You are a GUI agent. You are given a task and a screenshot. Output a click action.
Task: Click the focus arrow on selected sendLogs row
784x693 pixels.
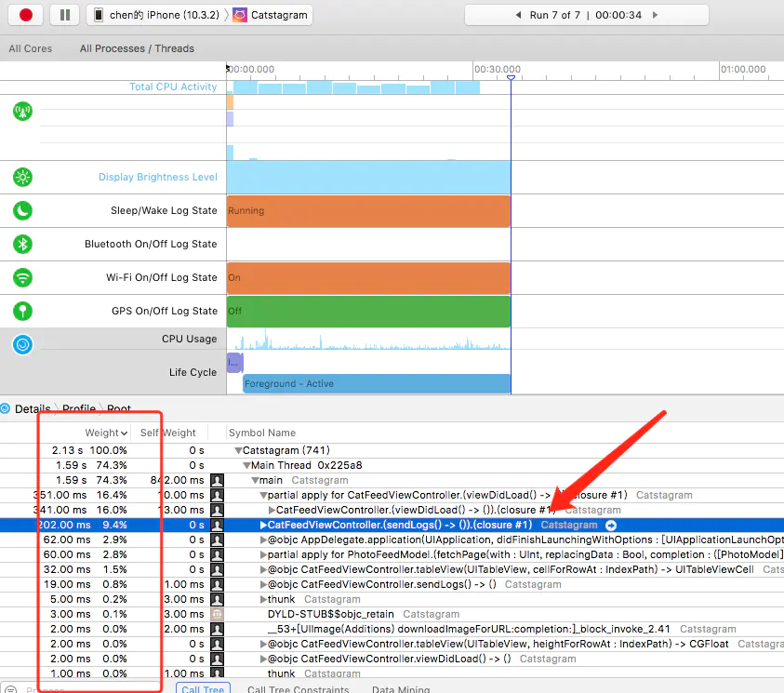pos(611,525)
